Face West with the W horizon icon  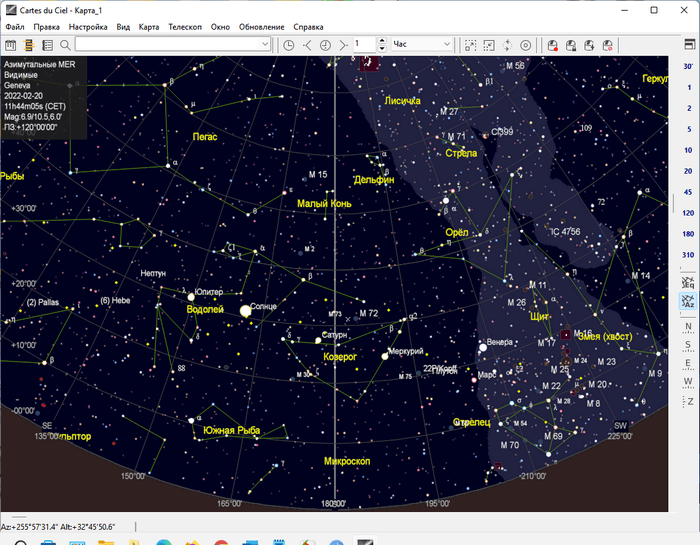688,382
